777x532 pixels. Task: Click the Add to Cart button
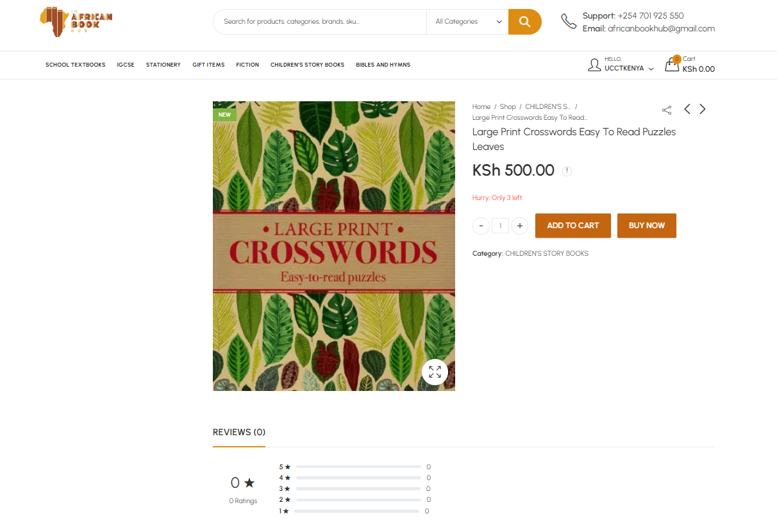pos(572,226)
